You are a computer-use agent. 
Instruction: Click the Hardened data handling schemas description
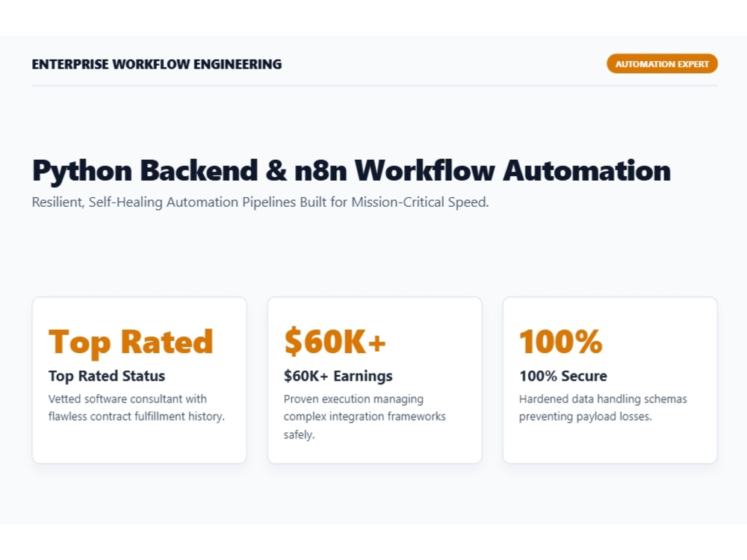pyautogui.click(x=603, y=408)
